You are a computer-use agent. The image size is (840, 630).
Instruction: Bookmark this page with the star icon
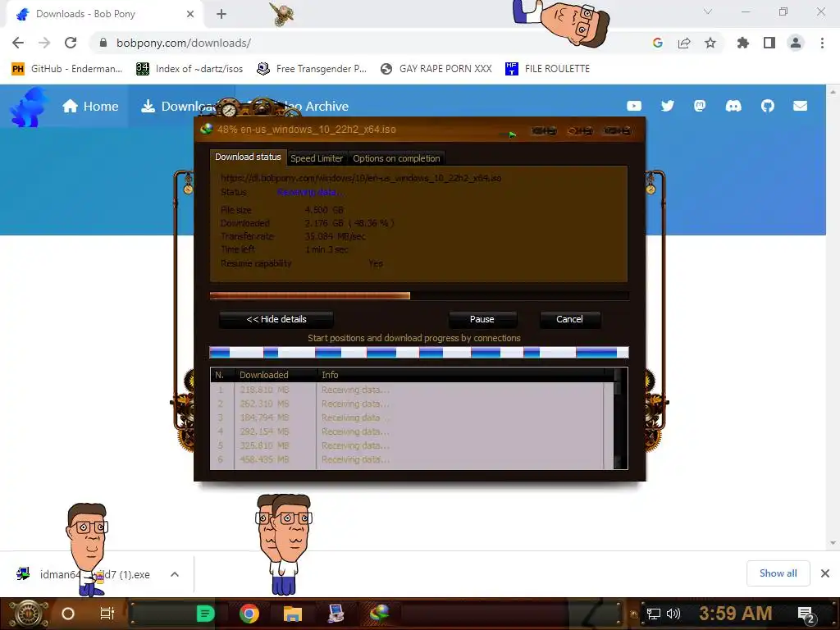tap(710, 43)
